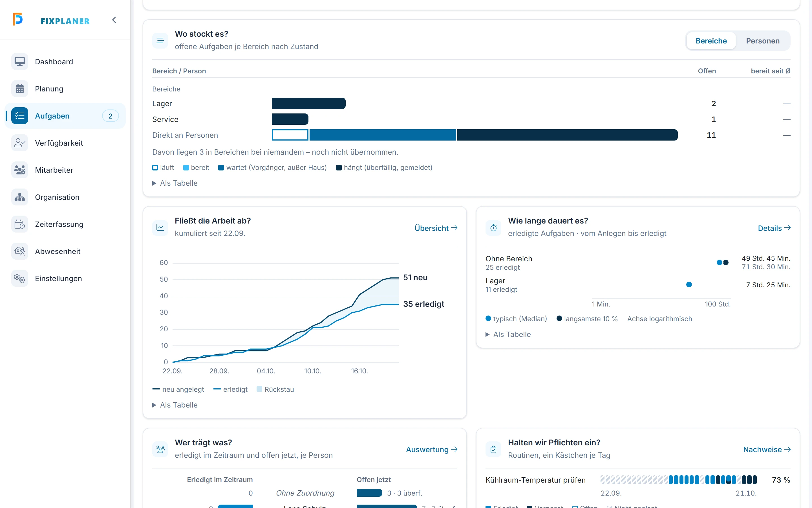This screenshot has width=812, height=508.
Task: Click the Einstellungen gears icon
Action: coord(19,279)
